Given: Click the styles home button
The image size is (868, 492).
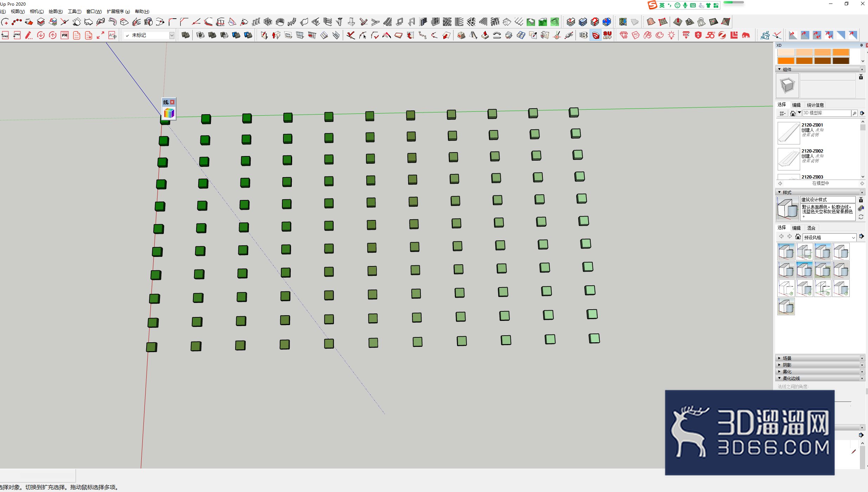Looking at the screenshot, I should 798,237.
